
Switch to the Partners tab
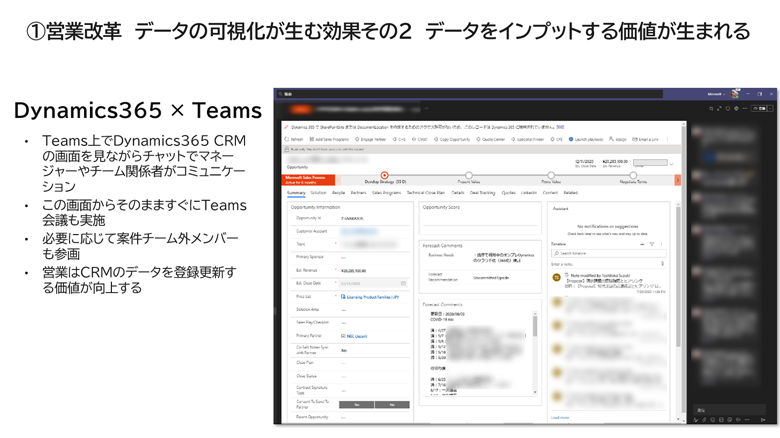[x=358, y=193]
